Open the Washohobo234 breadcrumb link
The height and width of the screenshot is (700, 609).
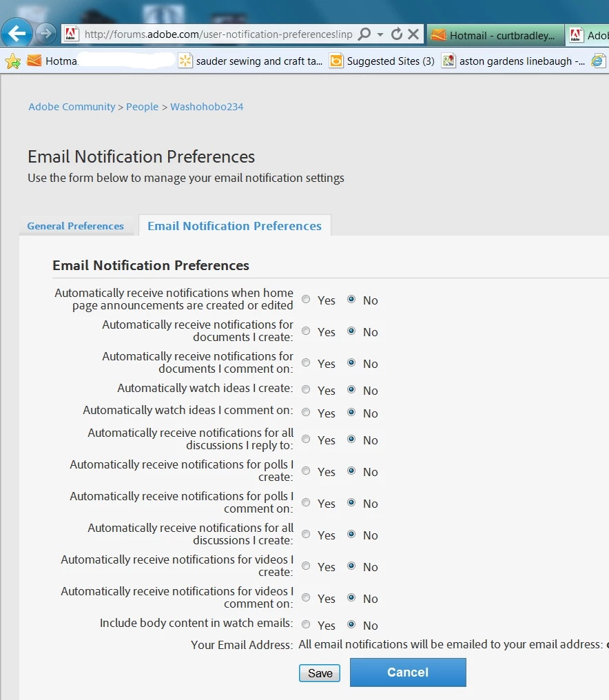(207, 107)
